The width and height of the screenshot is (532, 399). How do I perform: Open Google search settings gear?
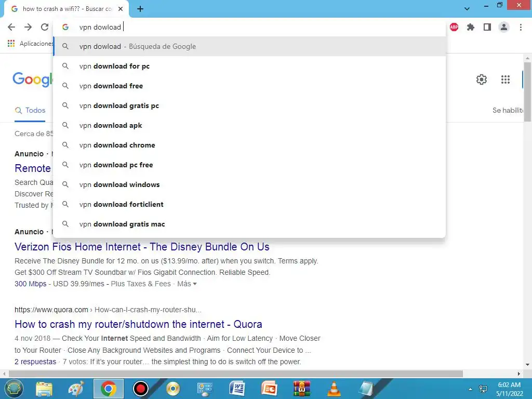(482, 79)
